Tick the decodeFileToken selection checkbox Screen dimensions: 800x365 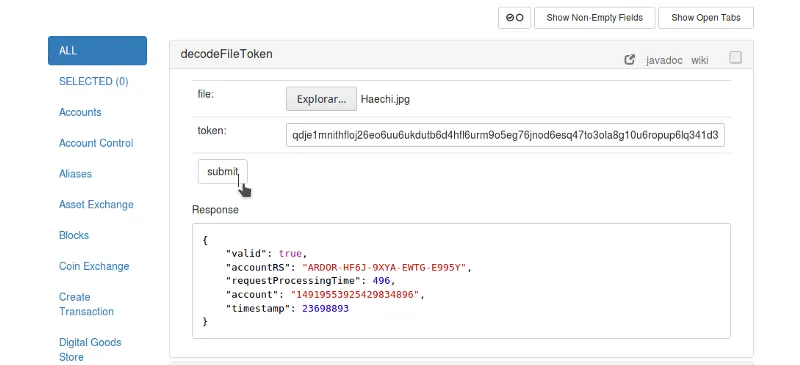coord(735,58)
